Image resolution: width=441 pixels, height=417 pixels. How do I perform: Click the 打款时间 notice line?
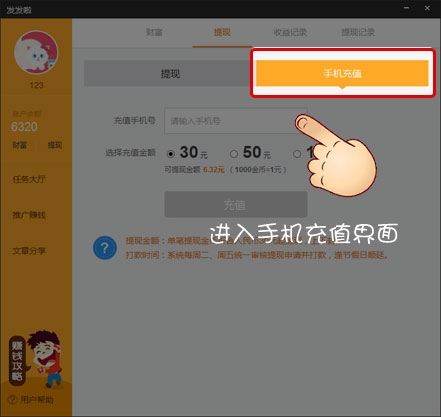pyautogui.click(x=257, y=255)
